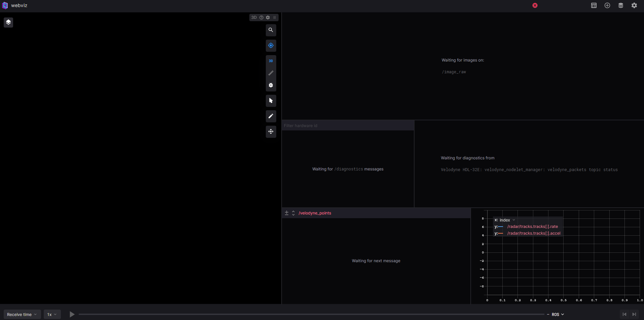This screenshot has height=320, width=644.
Task: Open the Receive time dropdown
Action: point(22,314)
